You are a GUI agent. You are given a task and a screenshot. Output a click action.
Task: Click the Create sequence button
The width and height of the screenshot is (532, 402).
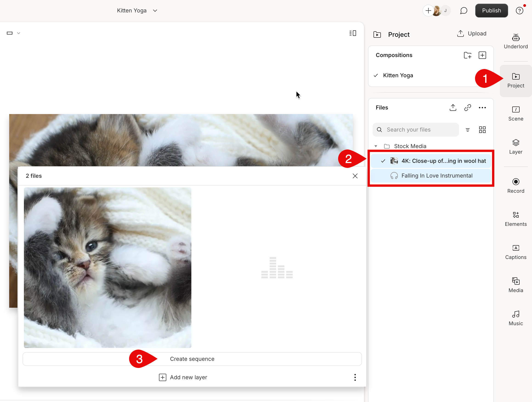[x=192, y=359]
